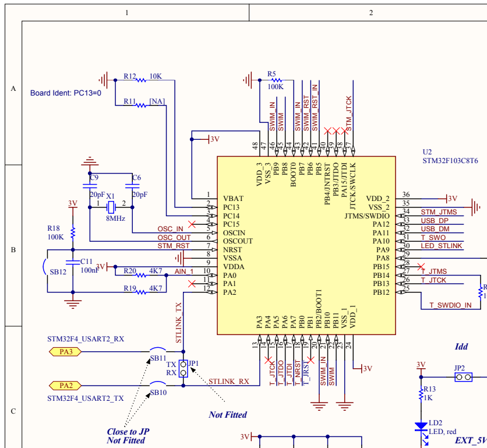Click the R20 4K7 resistor symbol

pos(141,275)
